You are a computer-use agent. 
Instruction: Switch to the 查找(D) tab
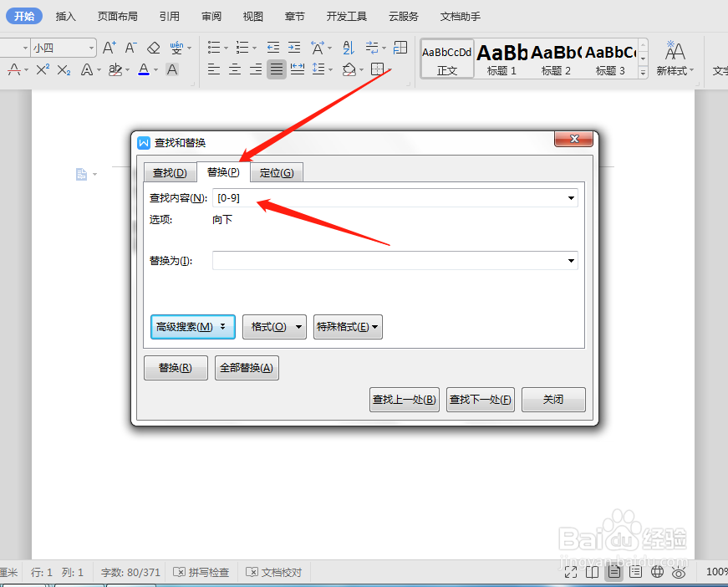pos(170,173)
